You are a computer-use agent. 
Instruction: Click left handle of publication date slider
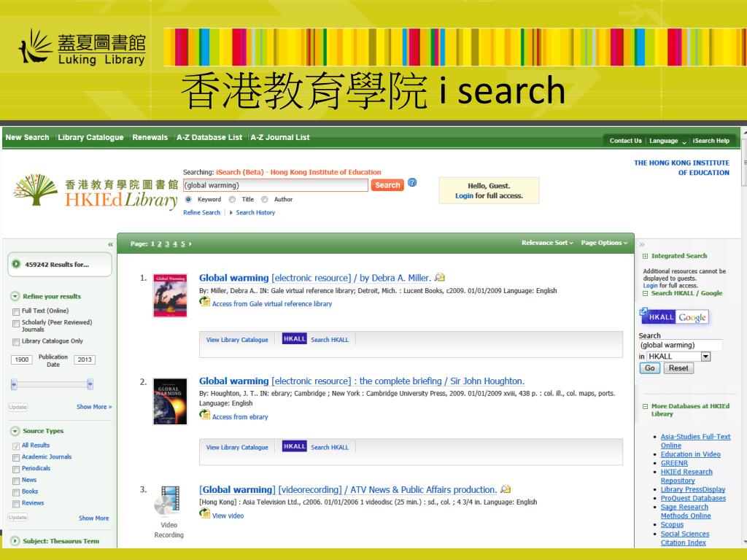pyautogui.click(x=14, y=384)
